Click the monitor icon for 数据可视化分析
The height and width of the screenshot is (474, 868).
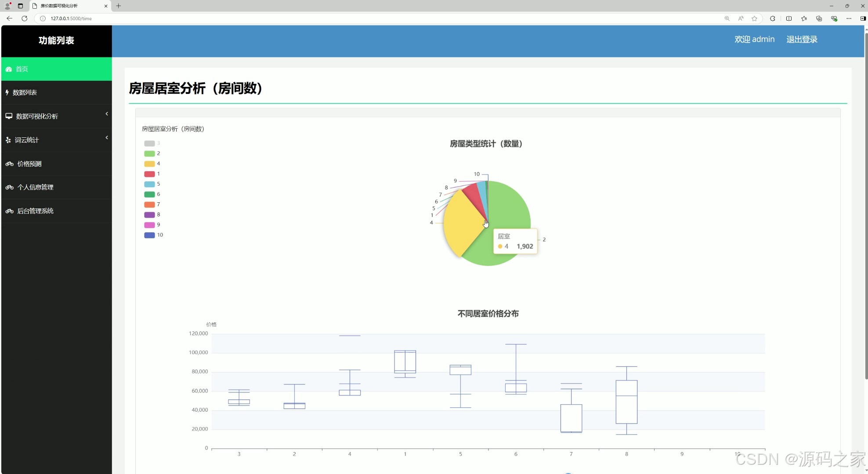pyautogui.click(x=9, y=116)
